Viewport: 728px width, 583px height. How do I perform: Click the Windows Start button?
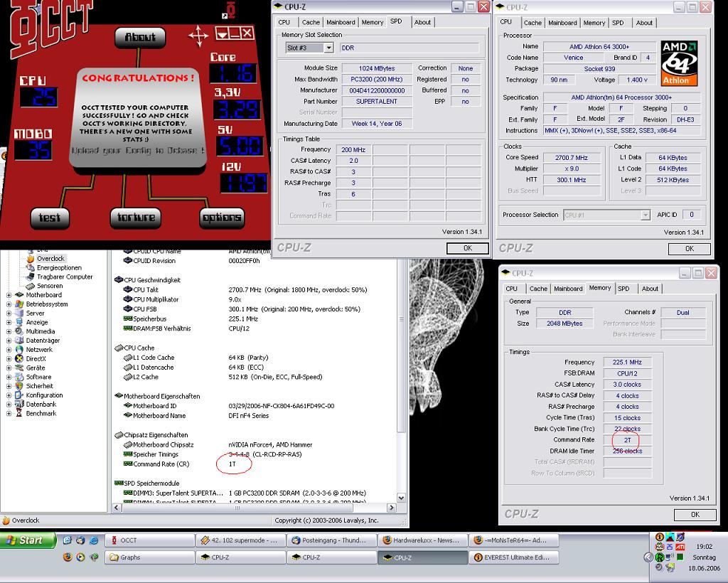pyautogui.click(x=28, y=540)
